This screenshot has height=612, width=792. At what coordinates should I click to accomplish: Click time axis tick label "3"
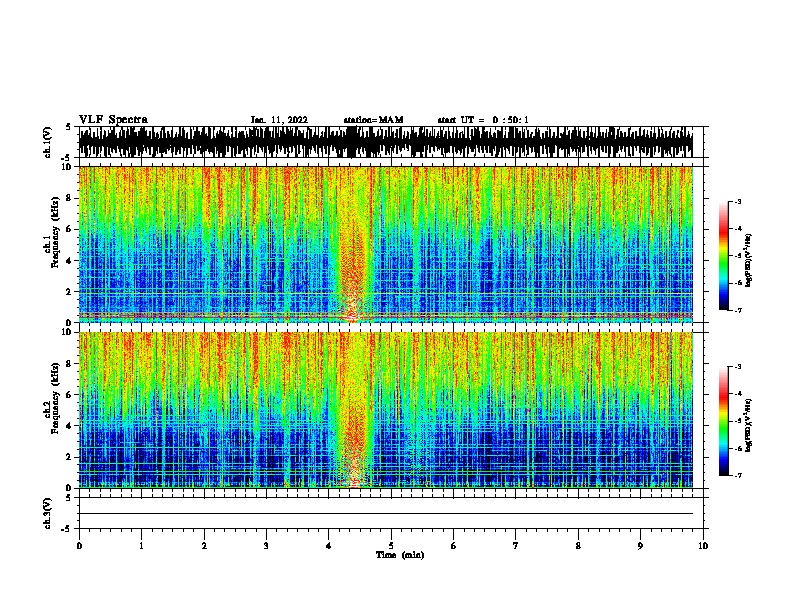point(266,546)
